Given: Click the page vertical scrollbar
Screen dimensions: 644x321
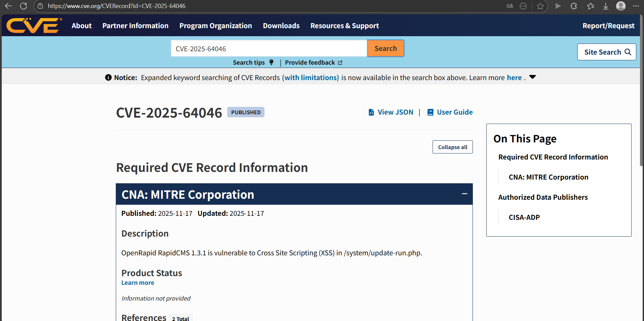Looking at the screenshot, I should tap(641, 101).
